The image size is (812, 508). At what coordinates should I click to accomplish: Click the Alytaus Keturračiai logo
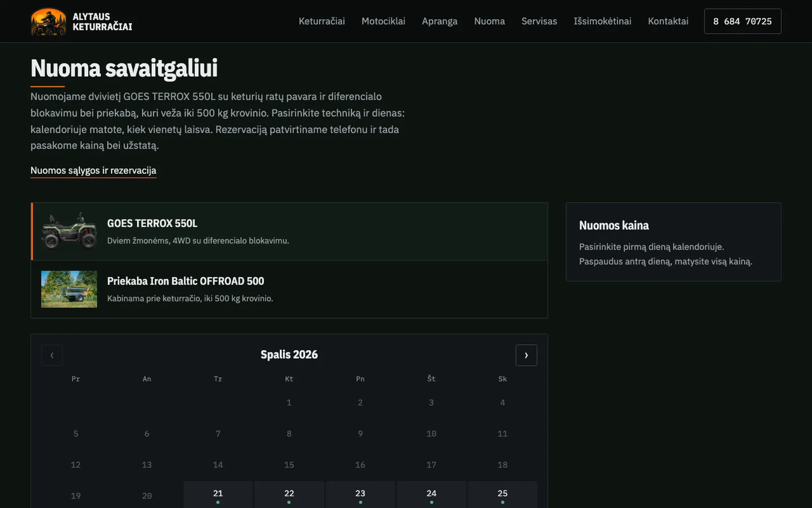pyautogui.click(x=82, y=21)
